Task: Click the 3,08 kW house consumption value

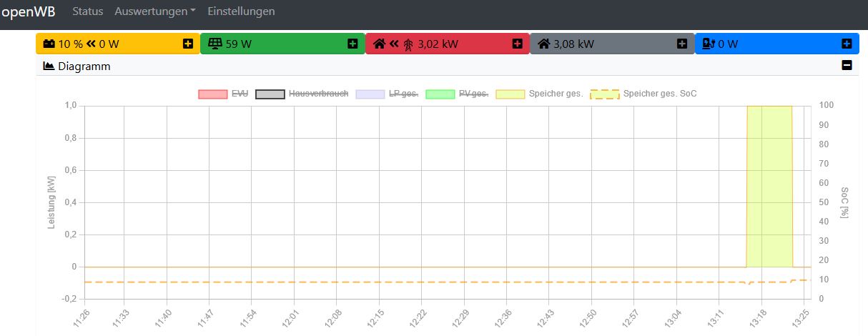Action: click(574, 44)
